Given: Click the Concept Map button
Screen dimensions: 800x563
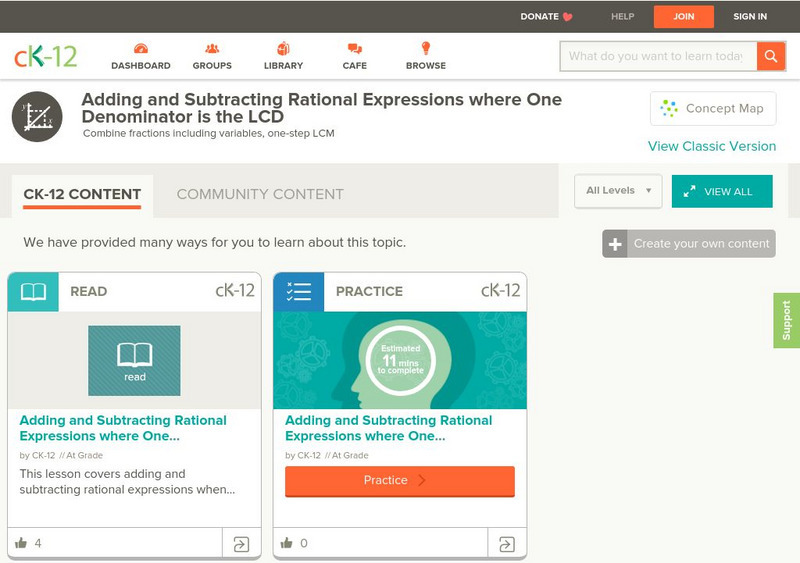Looking at the screenshot, I should (713, 109).
